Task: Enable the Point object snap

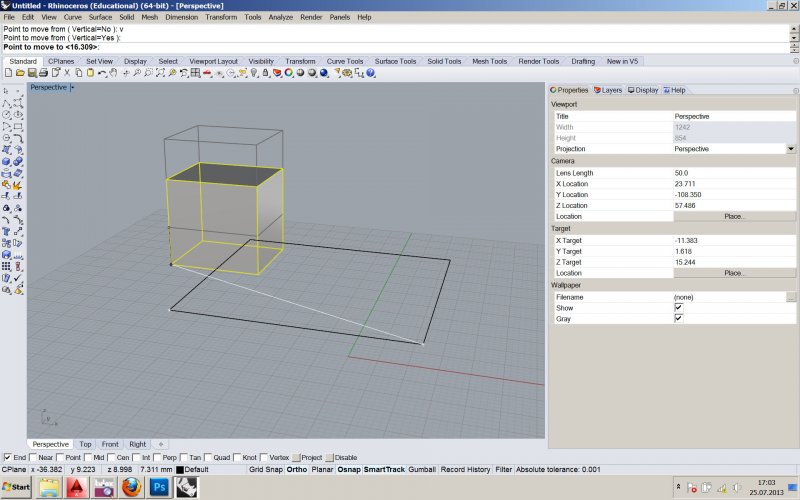Action: point(60,457)
